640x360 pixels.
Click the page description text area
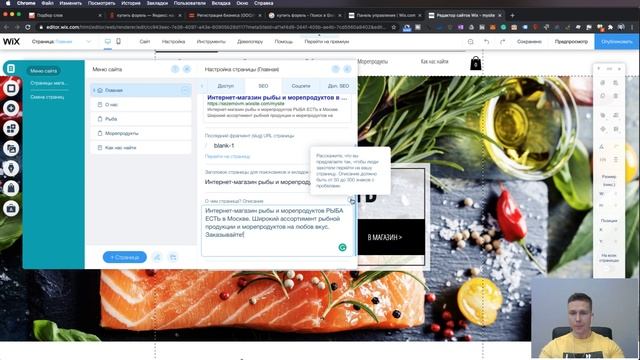278,231
